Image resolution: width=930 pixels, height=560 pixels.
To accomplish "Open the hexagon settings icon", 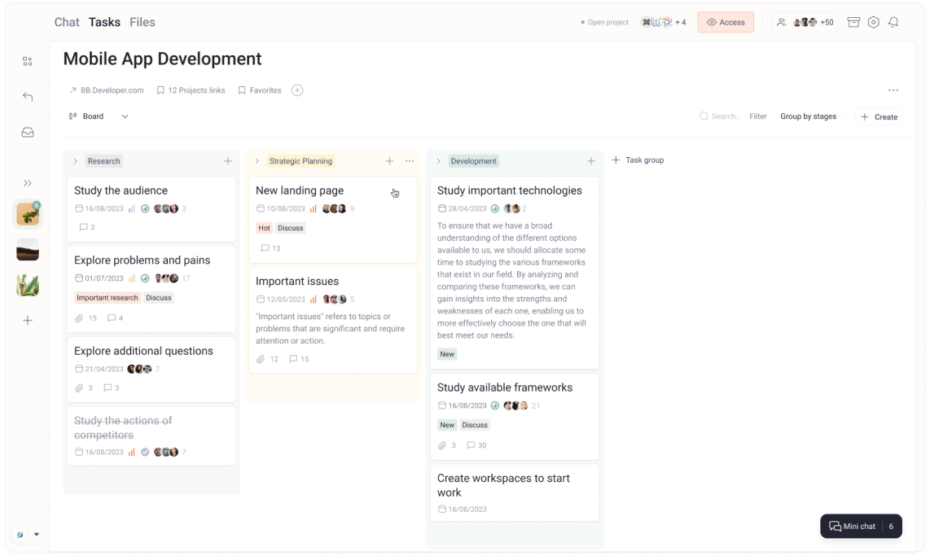I will pos(873,22).
